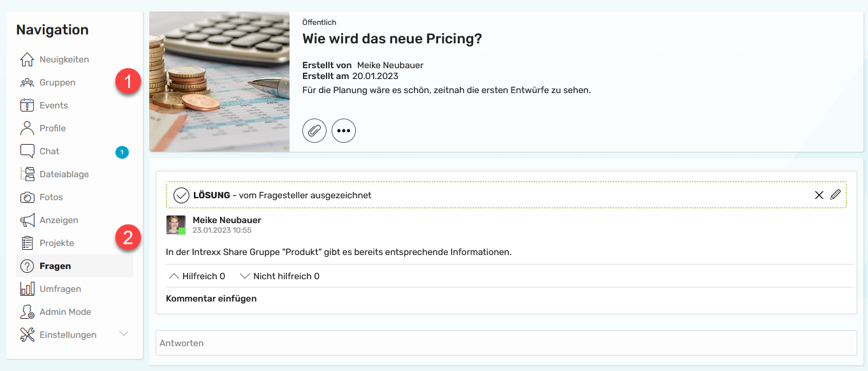This screenshot has height=371, width=868.
Task: Expand the Einstellungen chevron
Action: pos(124,334)
